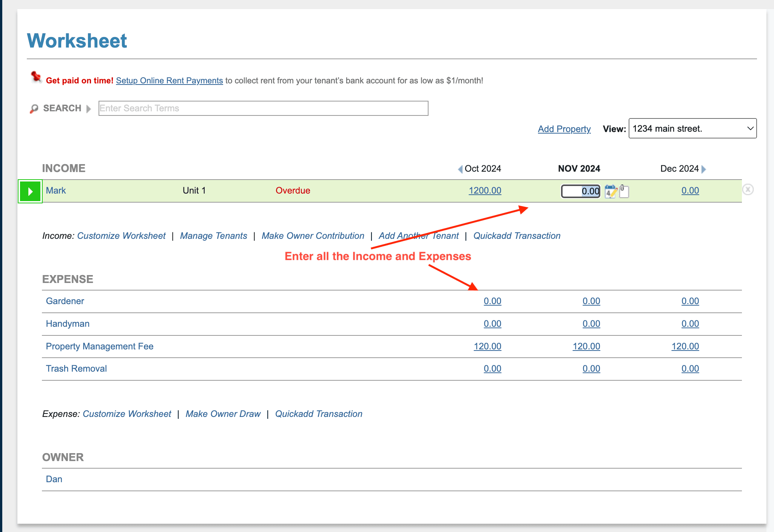The height and width of the screenshot is (532, 774).
Task: Open Setup Online Rent Payments link
Action: pyautogui.click(x=169, y=80)
